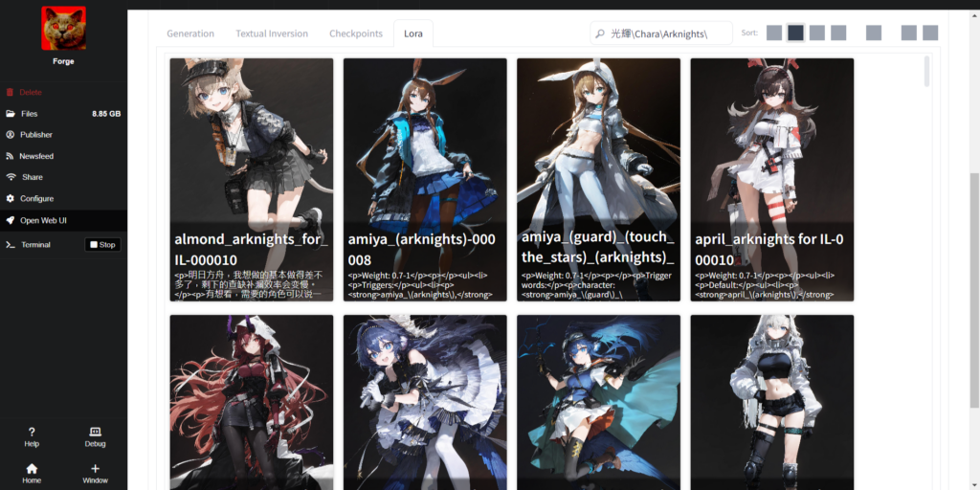Switch to the Textual Inversion tab
Screen dimensions: 980x490
pos(272,33)
